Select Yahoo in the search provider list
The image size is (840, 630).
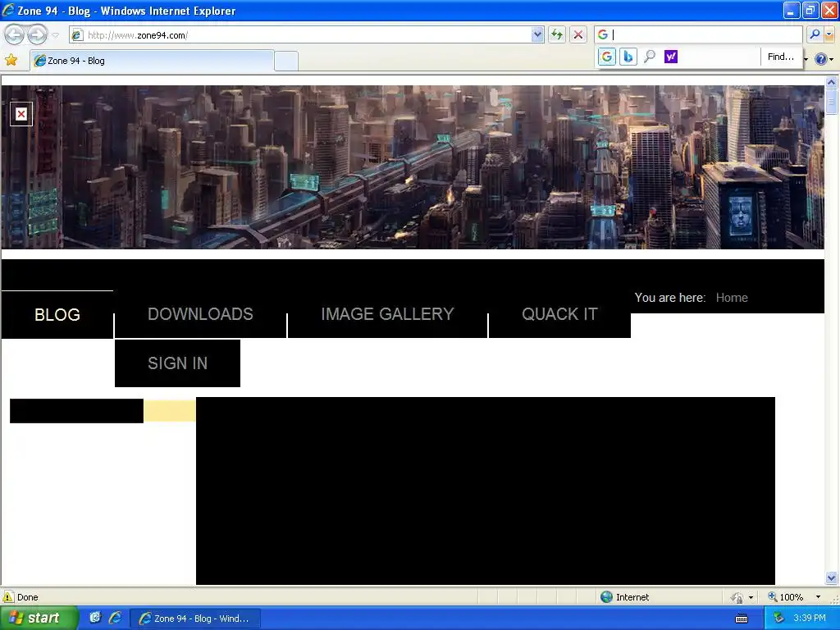[x=671, y=57]
